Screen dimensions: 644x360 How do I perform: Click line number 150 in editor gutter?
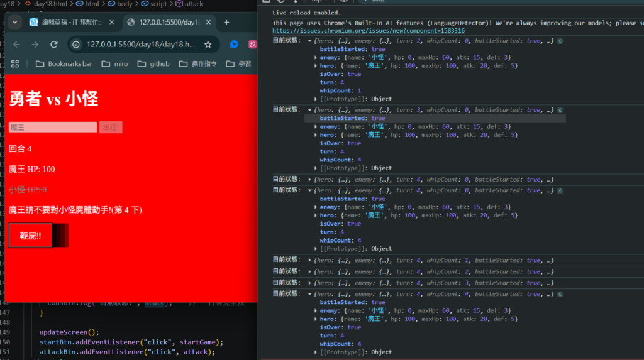point(5,342)
